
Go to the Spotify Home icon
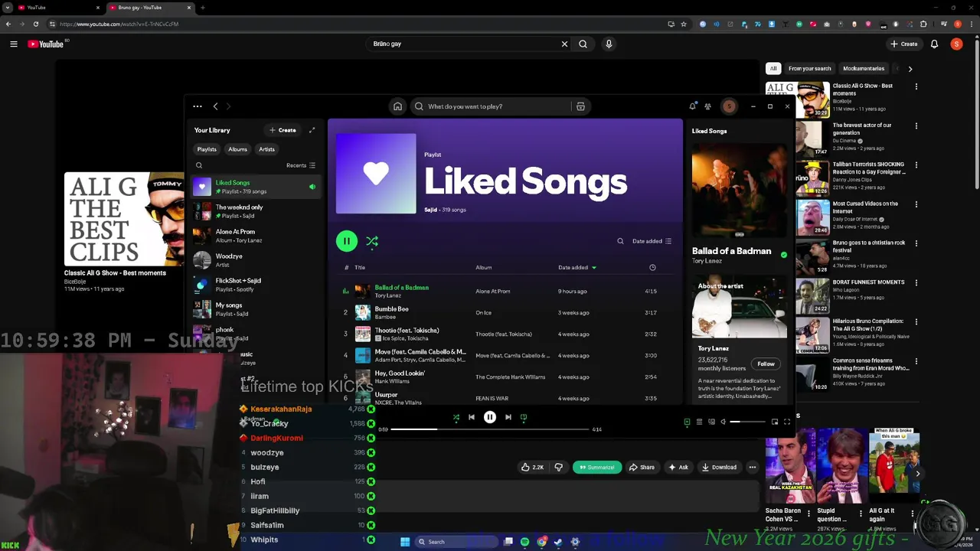tap(397, 106)
